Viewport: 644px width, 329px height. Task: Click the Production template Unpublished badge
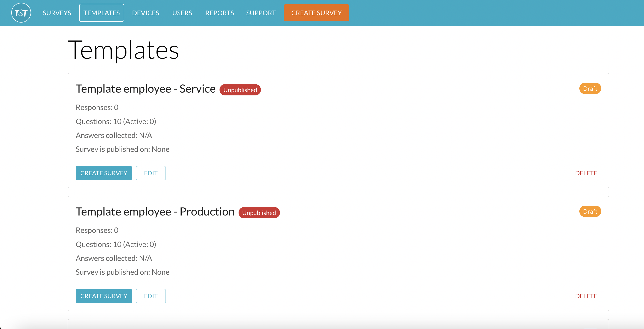coord(259,213)
